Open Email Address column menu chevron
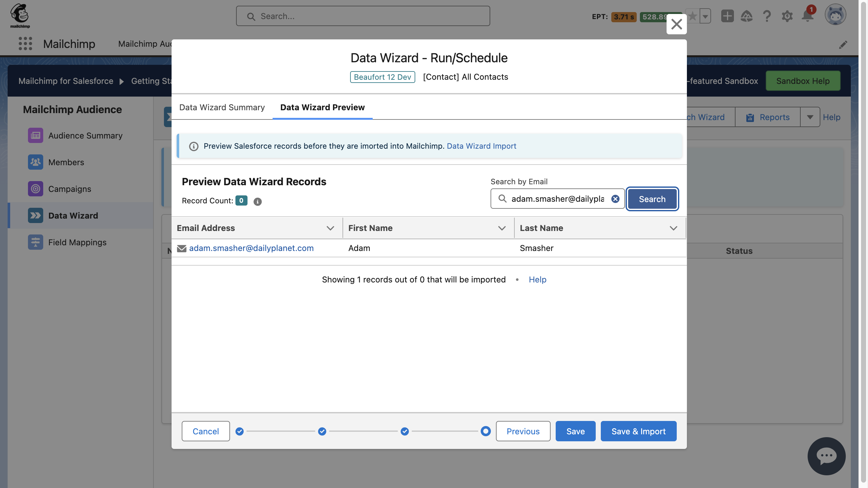The width and height of the screenshot is (868, 488). point(330,228)
